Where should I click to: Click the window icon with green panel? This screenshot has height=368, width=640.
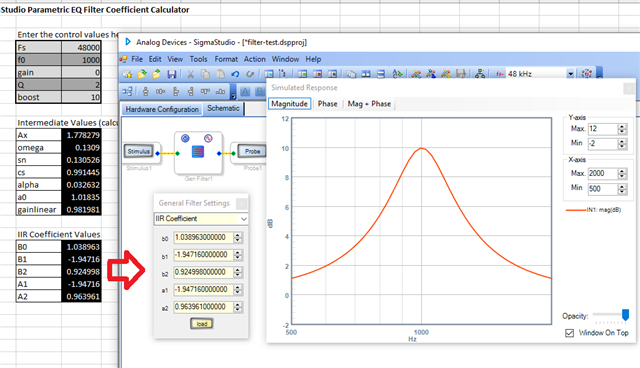point(302,74)
